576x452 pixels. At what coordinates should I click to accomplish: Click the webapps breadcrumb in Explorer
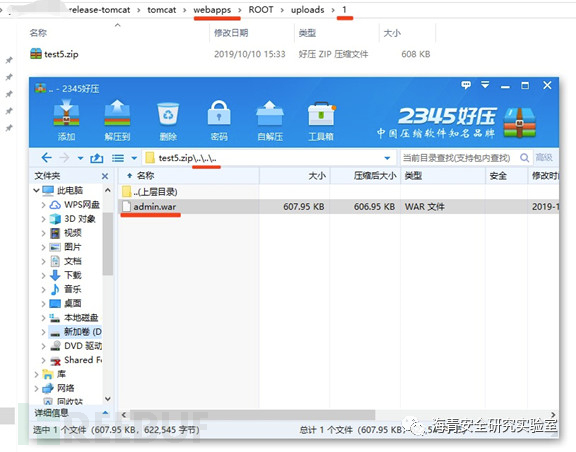[212, 10]
